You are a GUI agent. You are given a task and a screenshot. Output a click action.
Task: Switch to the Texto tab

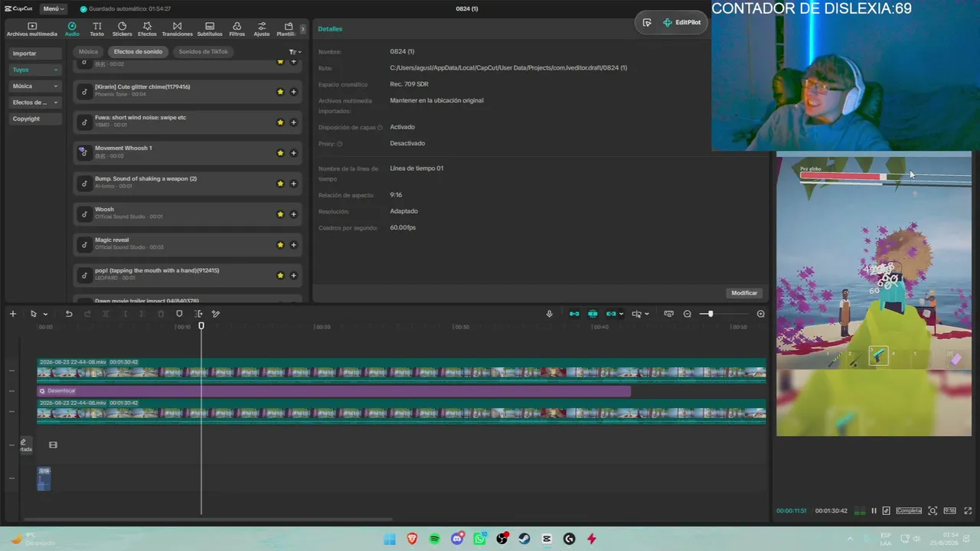pyautogui.click(x=96, y=29)
